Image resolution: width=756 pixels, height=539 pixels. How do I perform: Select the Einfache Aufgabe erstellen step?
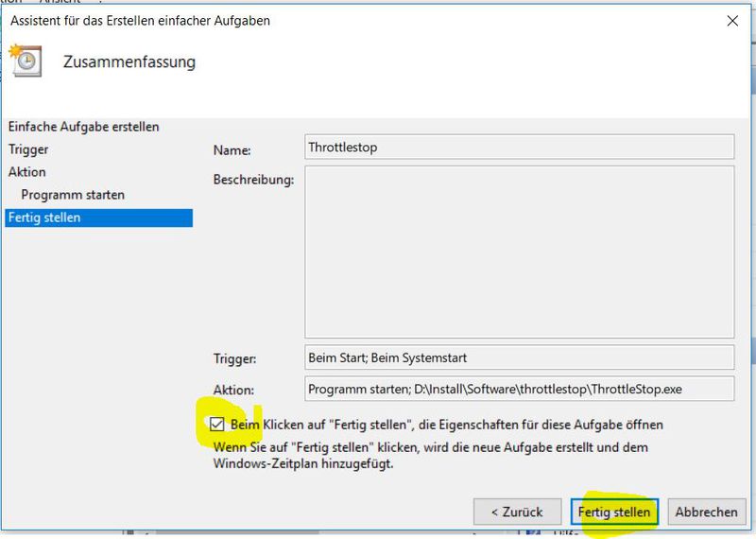tap(83, 127)
